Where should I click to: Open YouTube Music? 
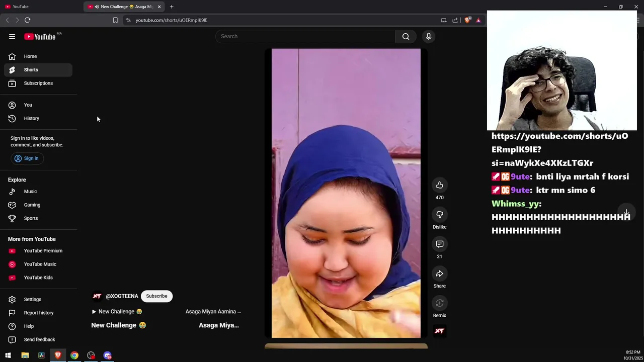click(x=38, y=264)
